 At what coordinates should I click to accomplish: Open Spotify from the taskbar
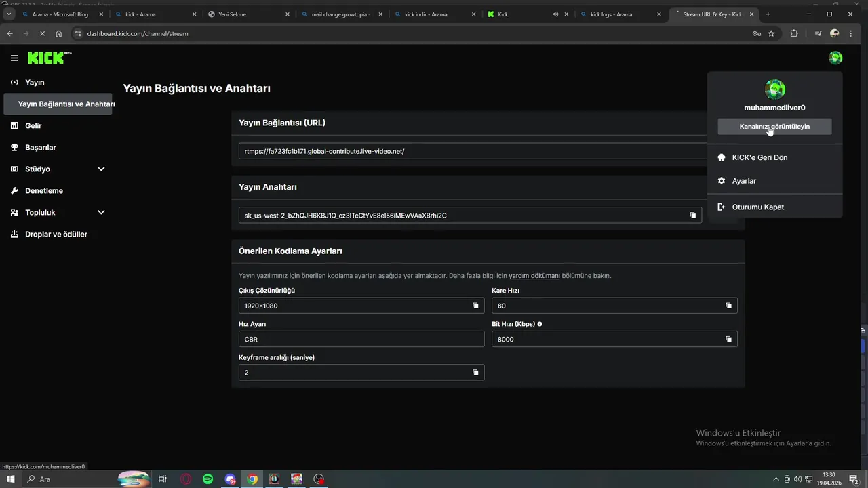(208, 479)
